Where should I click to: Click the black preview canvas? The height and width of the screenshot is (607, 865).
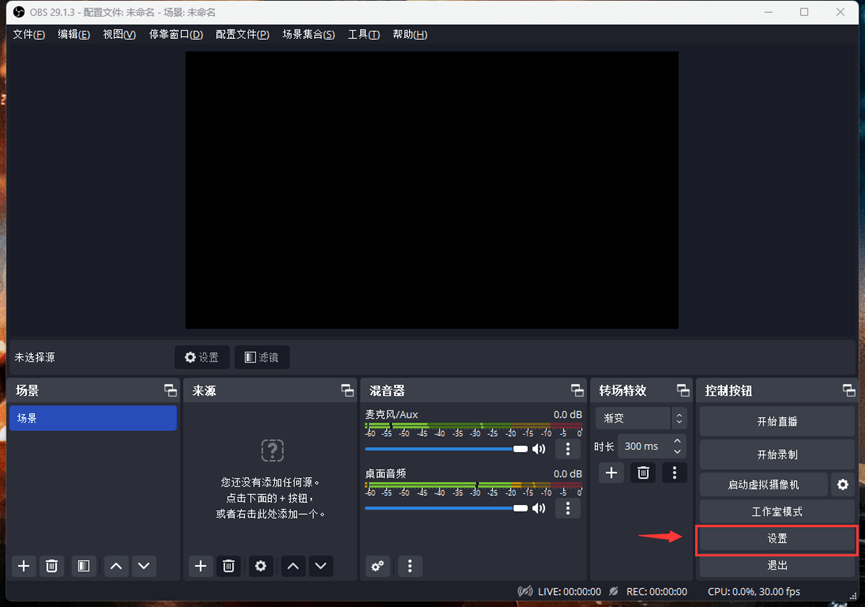click(x=432, y=190)
